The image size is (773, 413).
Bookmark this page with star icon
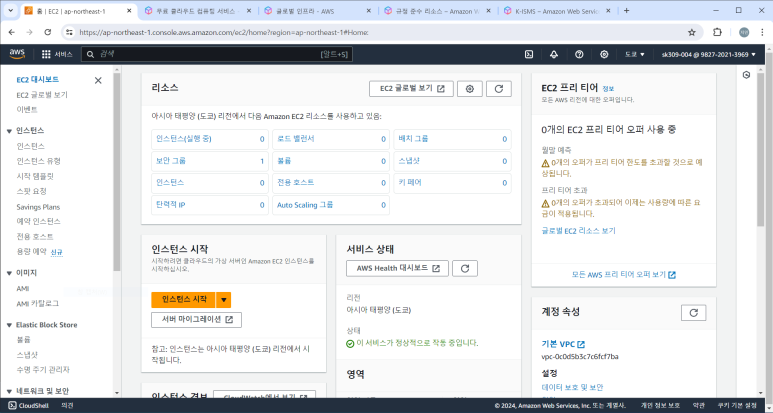pyautogui.click(x=692, y=33)
